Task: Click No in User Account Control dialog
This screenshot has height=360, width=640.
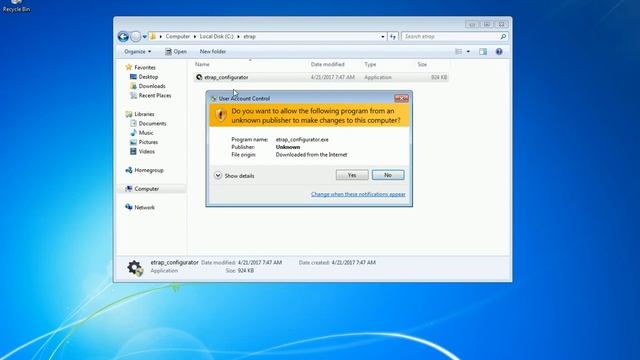Action: click(388, 175)
